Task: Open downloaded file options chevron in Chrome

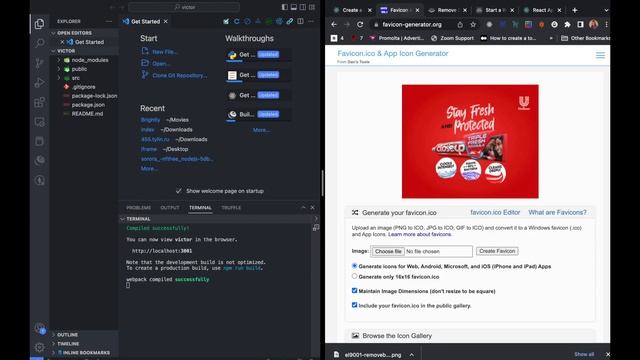Action: (x=412, y=355)
